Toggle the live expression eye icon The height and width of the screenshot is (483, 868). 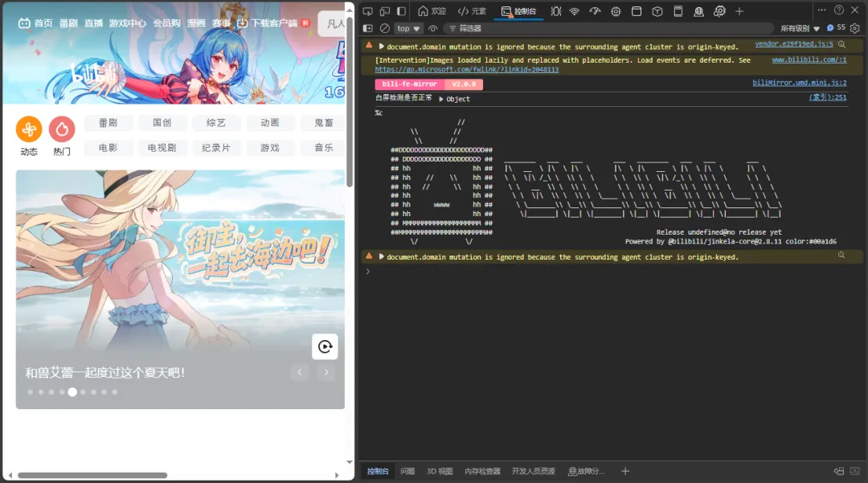[x=433, y=28]
